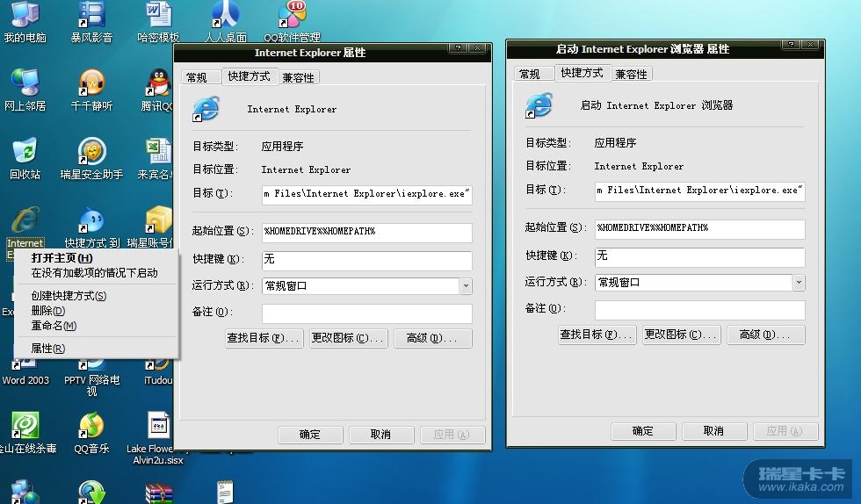Focus 起始位置(S) field in 启动 IE 浏览器 属性

point(700,229)
